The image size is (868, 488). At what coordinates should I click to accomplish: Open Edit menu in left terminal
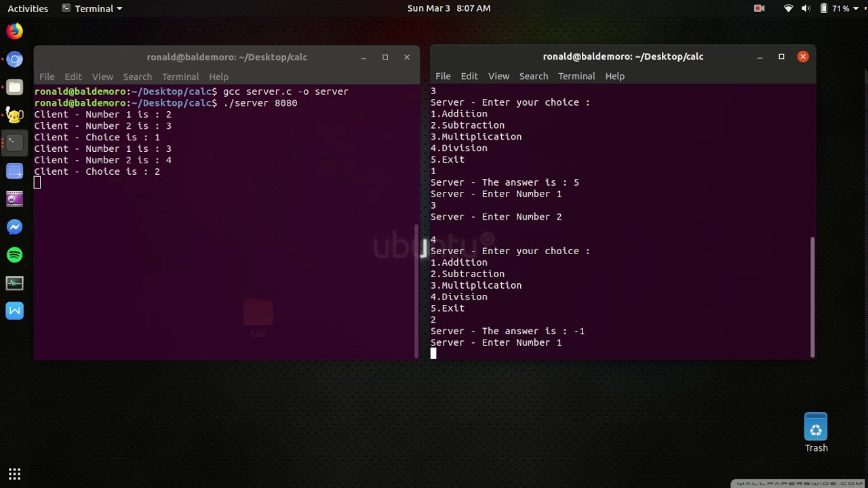(73, 77)
